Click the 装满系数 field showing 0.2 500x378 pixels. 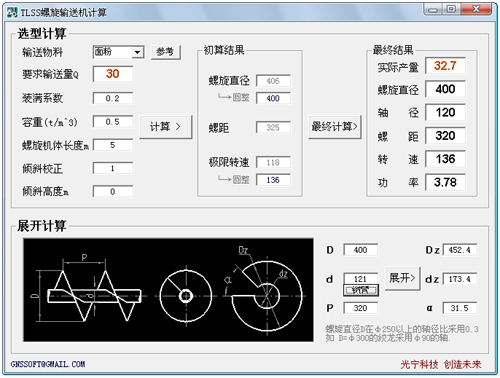tap(113, 98)
